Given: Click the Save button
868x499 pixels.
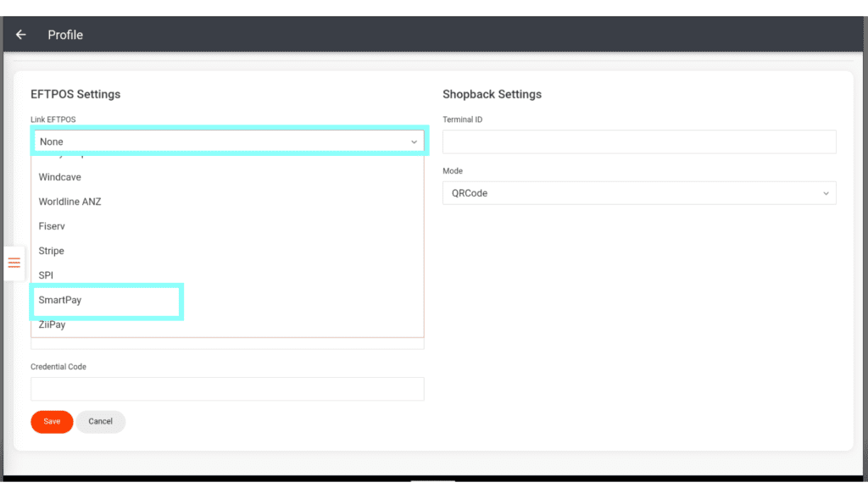Looking at the screenshot, I should click(52, 422).
